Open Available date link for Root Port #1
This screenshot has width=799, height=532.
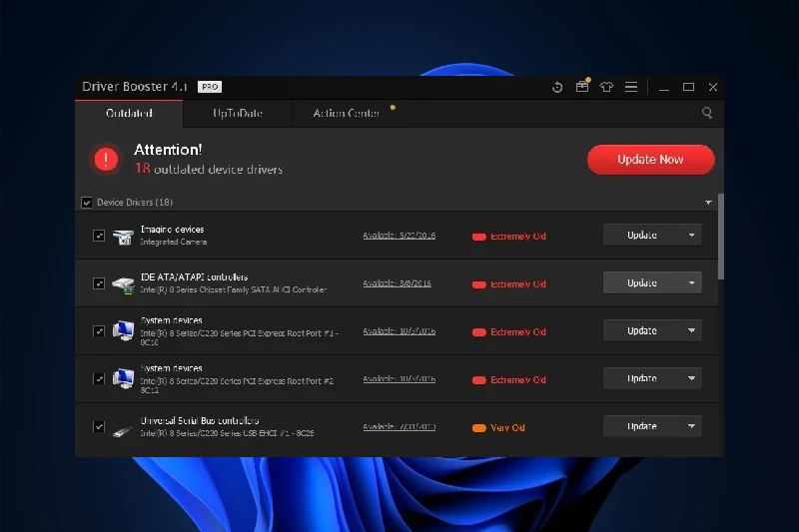[x=399, y=331]
